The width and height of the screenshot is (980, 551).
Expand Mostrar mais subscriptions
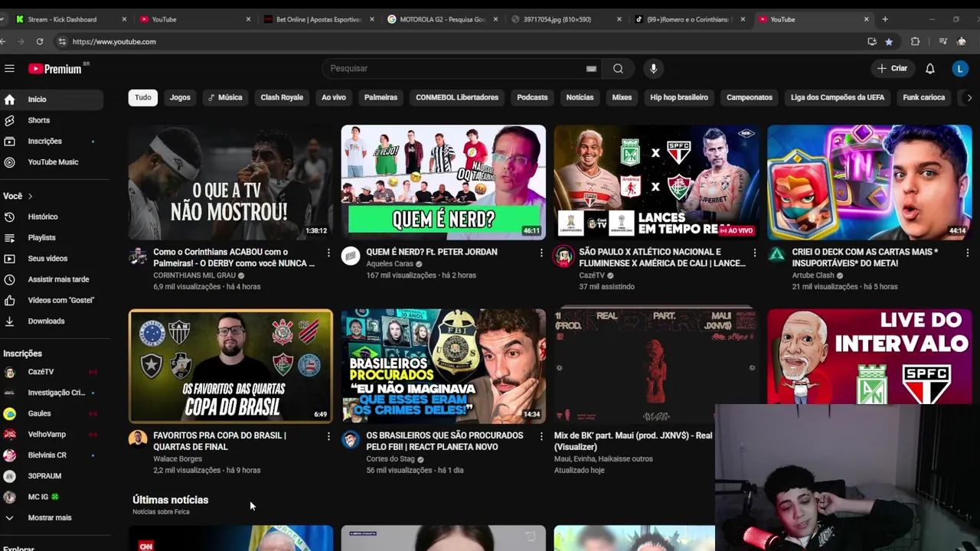(x=51, y=518)
